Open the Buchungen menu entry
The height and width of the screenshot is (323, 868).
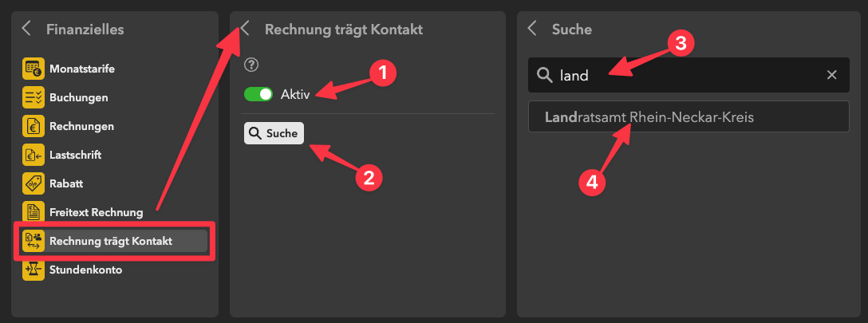tap(78, 97)
